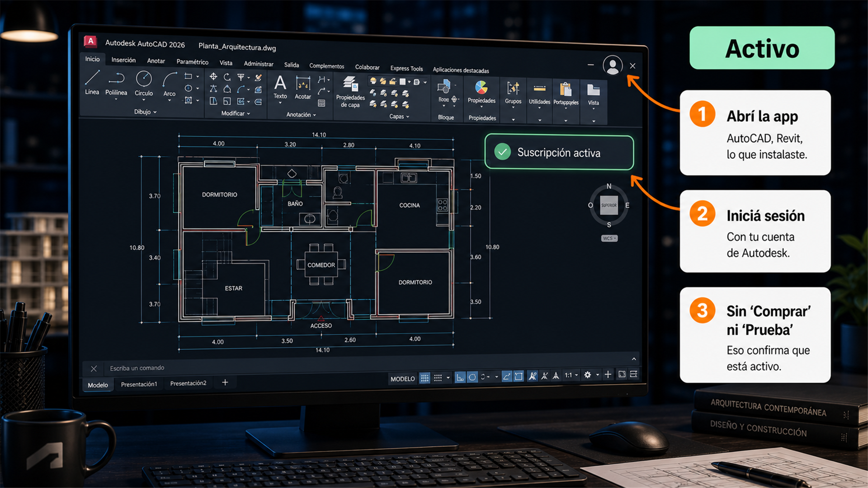Click the N direction on the ViewCube compass
Image resolution: width=868 pixels, height=488 pixels.
pyautogui.click(x=609, y=186)
